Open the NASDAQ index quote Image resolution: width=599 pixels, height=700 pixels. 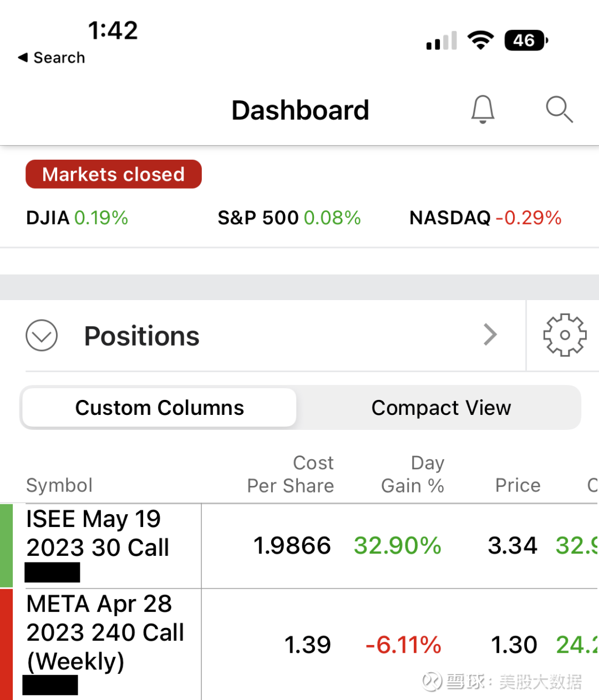click(x=485, y=218)
